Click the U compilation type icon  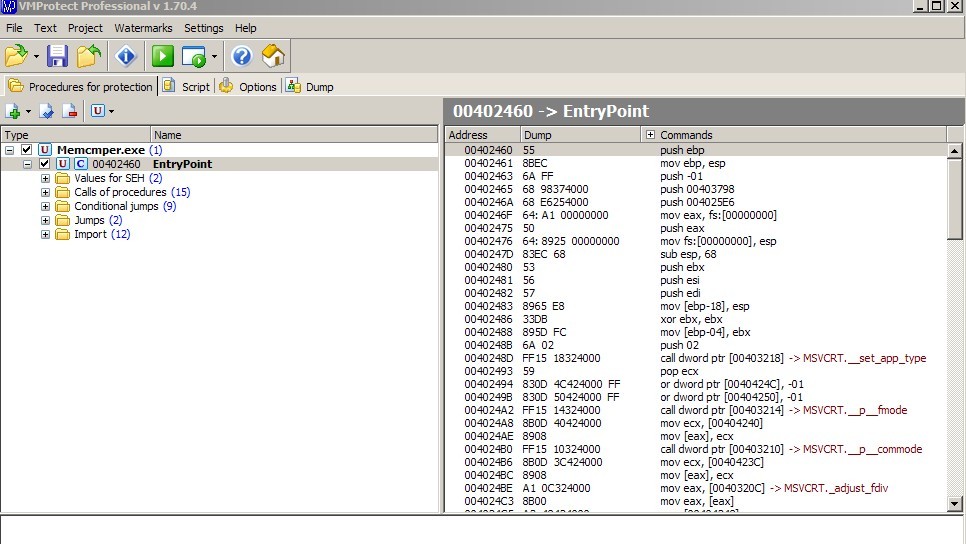(x=98, y=111)
